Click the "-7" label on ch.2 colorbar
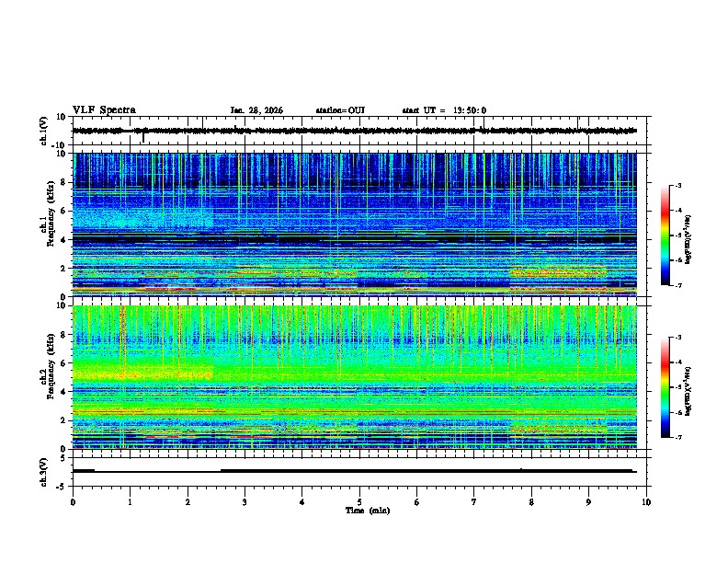728x563 pixels. point(677,437)
